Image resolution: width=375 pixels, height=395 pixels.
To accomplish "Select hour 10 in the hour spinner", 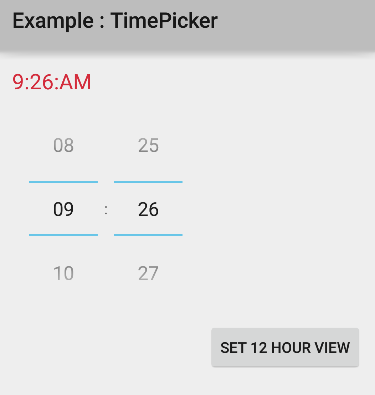I will pyautogui.click(x=63, y=273).
